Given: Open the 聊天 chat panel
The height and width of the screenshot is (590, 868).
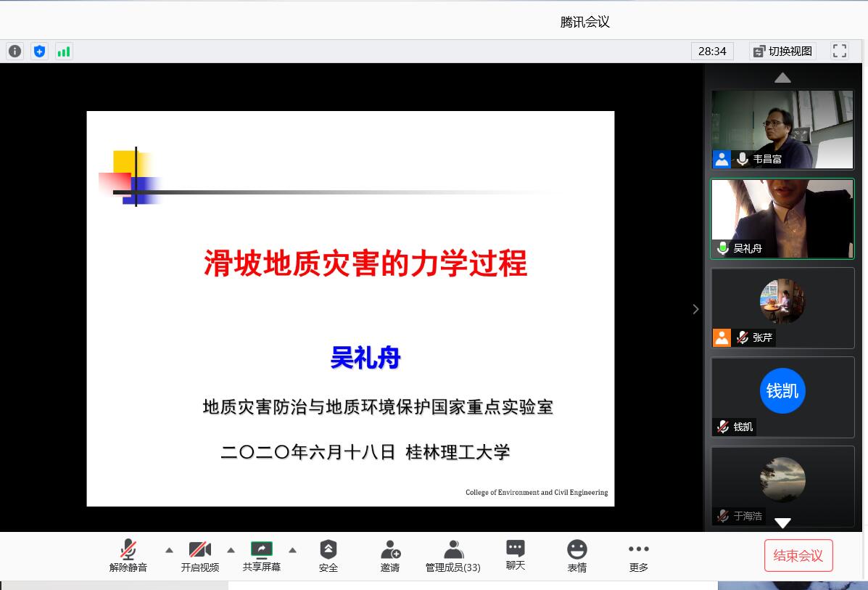Looking at the screenshot, I should pyautogui.click(x=516, y=556).
